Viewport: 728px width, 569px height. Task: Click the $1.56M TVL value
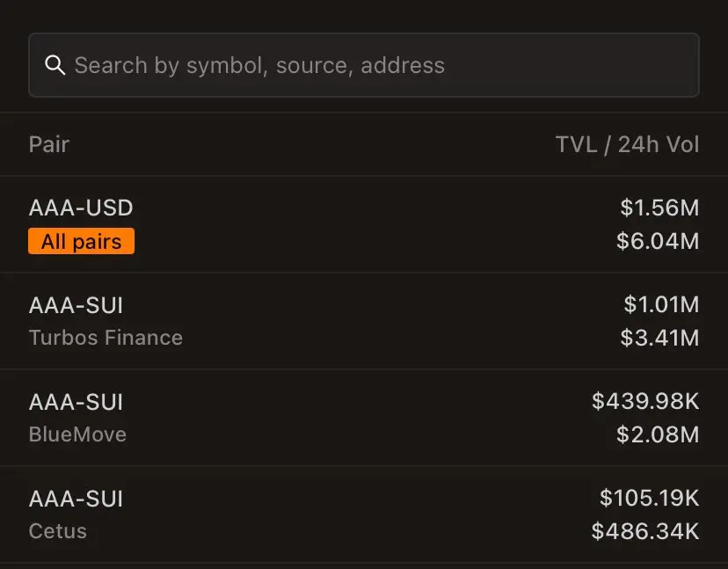[658, 208]
